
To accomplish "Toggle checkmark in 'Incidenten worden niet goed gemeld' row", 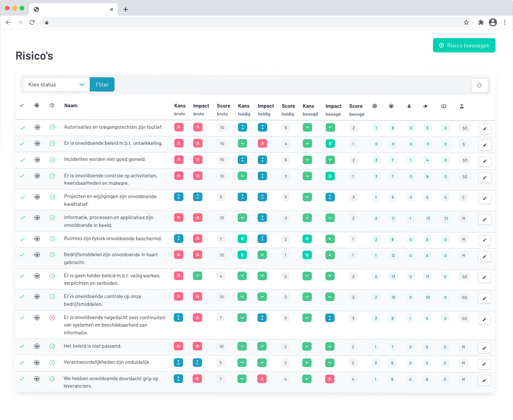I will tap(22, 160).
